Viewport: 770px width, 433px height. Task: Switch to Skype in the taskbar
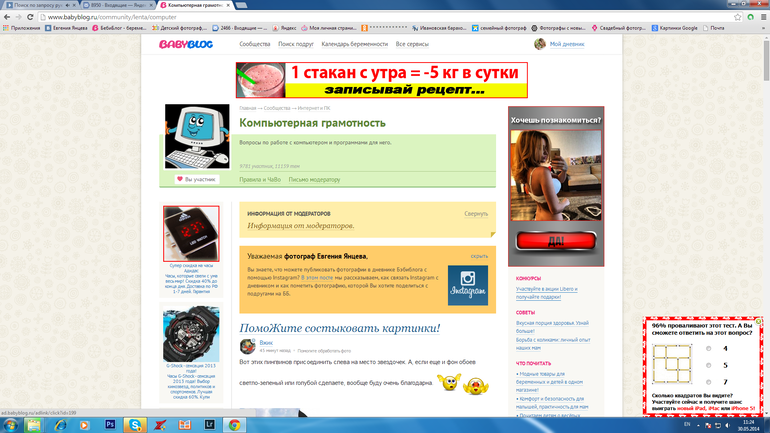pyautogui.click(x=135, y=425)
